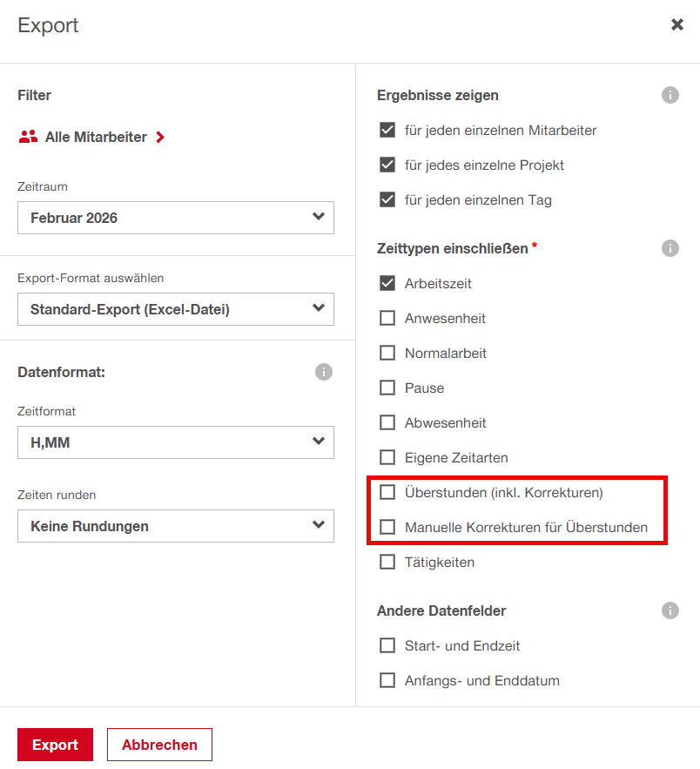Enable Manuelle Korrekturen für Überstunden

(387, 528)
